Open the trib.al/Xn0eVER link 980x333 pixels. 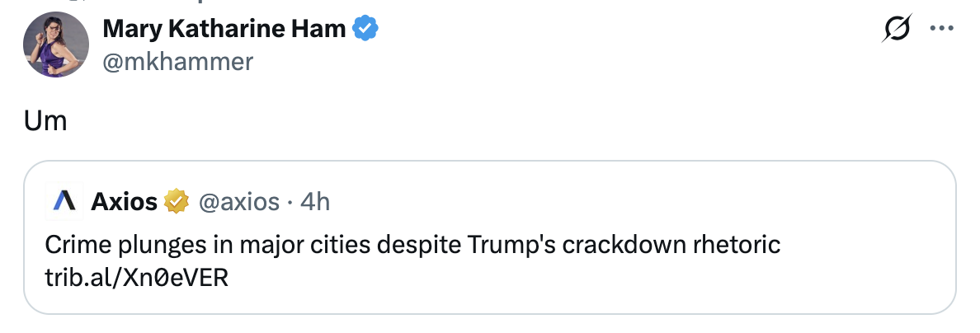(x=137, y=278)
